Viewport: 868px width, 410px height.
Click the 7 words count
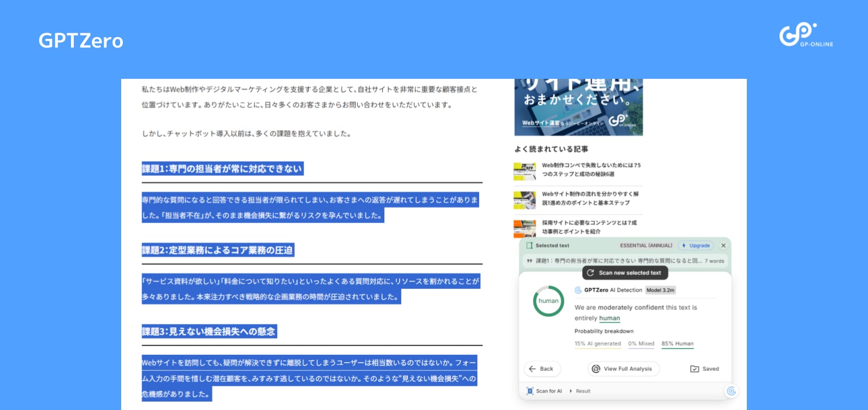(x=714, y=261)
